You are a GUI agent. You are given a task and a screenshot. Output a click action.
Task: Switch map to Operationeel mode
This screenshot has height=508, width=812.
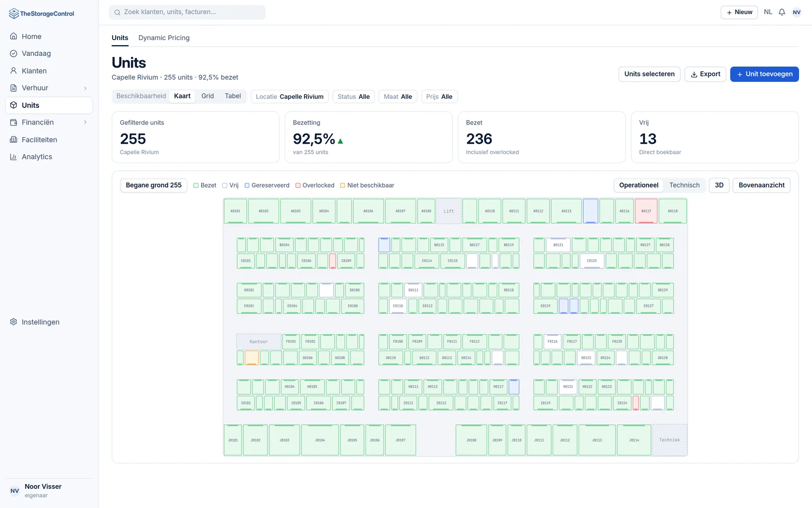click(x=638, y=185)
